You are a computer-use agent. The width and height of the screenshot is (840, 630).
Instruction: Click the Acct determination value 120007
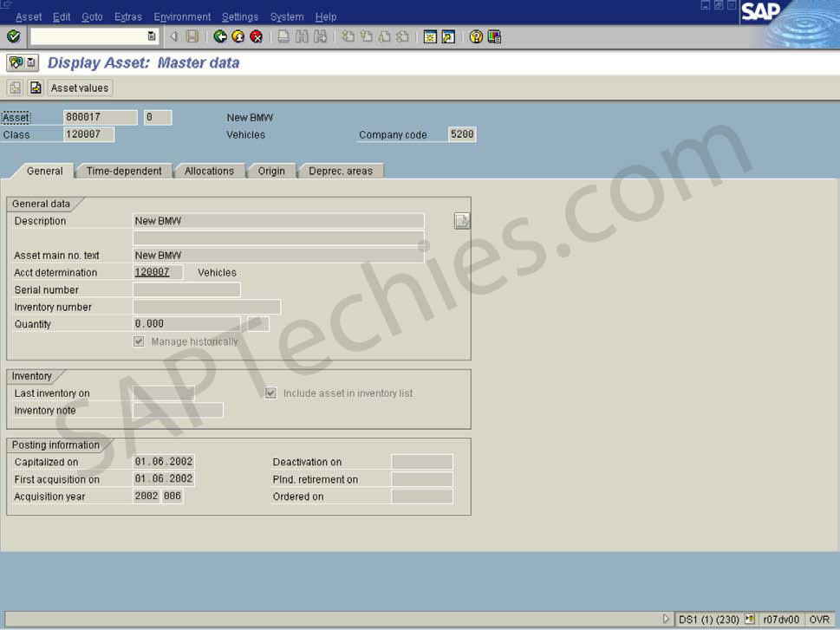pyautogui.click(x=156, y=272)
